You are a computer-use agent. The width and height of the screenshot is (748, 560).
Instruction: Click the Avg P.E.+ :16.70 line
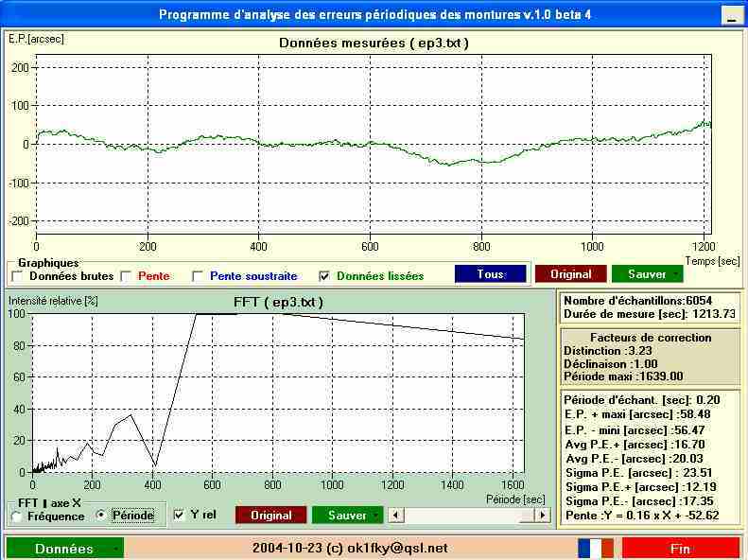[635, 445]
